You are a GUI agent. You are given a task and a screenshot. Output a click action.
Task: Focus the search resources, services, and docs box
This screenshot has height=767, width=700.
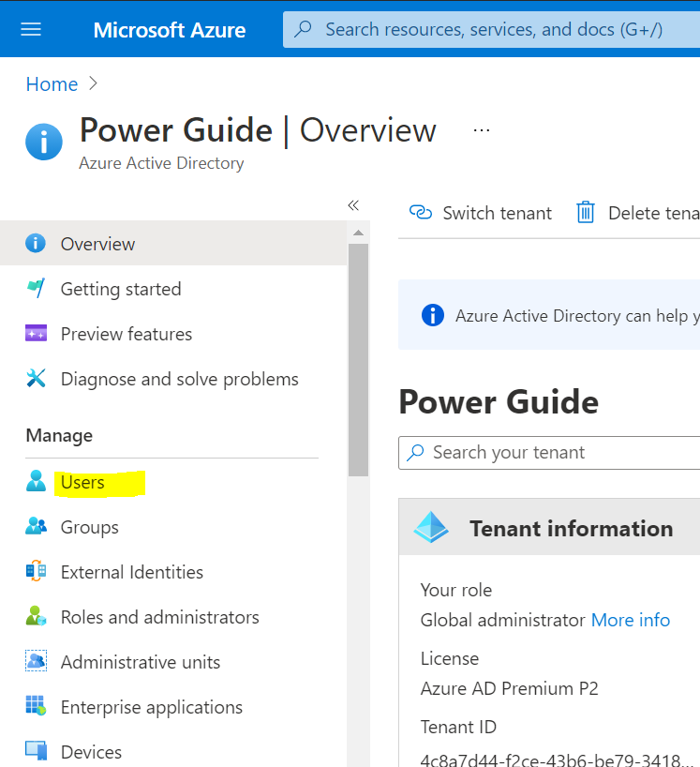click(491, 29)
